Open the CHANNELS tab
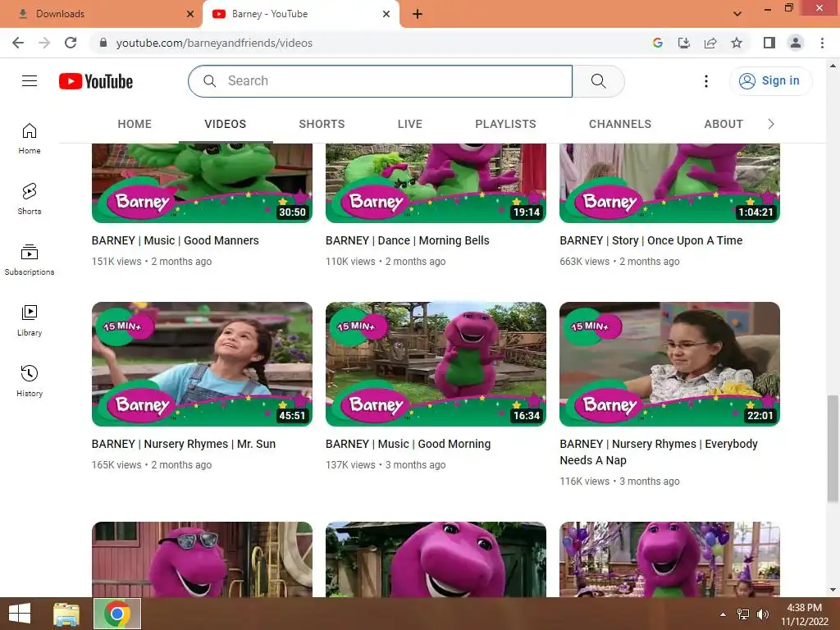Image resolution: width=840 pixels, height=630 pixels. pos(620,125)
